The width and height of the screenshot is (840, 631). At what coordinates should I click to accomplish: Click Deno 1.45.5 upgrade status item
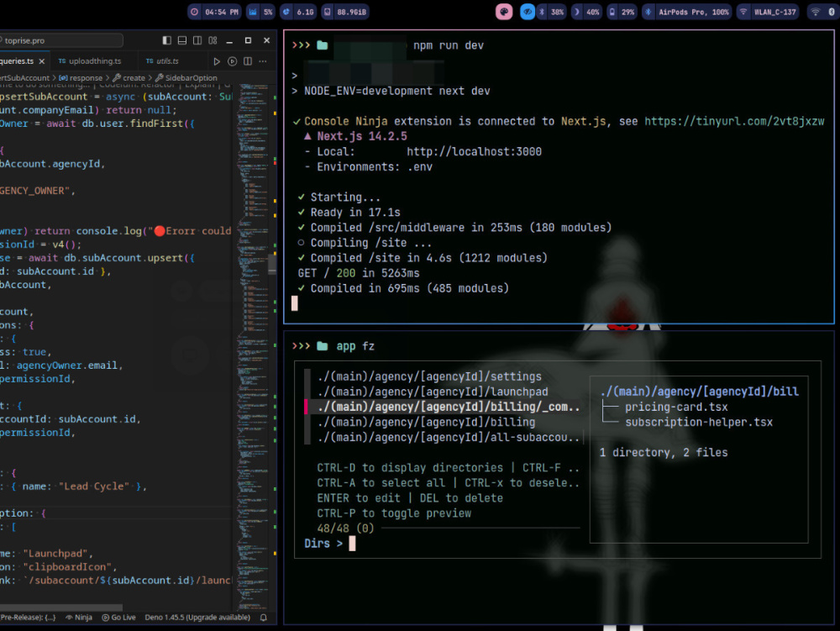pyautogui.click(x=197, y=617)
